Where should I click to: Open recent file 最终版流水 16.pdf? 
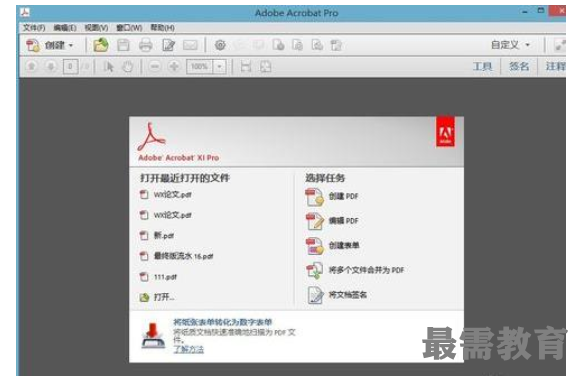(176, 256)
